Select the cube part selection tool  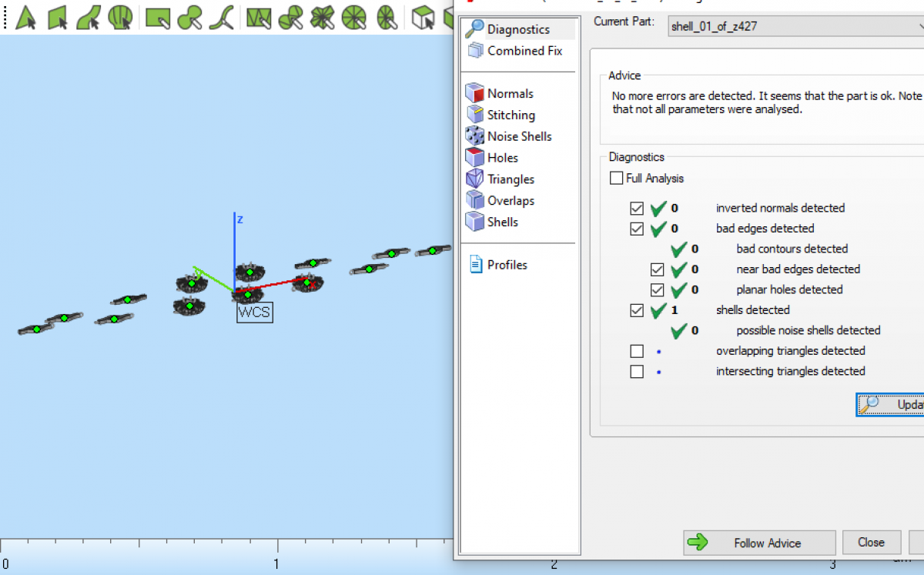click(x=423, y=17)
